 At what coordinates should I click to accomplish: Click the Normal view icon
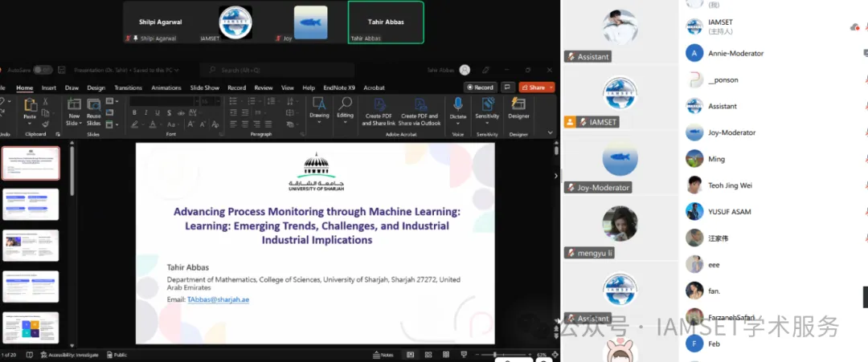point(410,355)
